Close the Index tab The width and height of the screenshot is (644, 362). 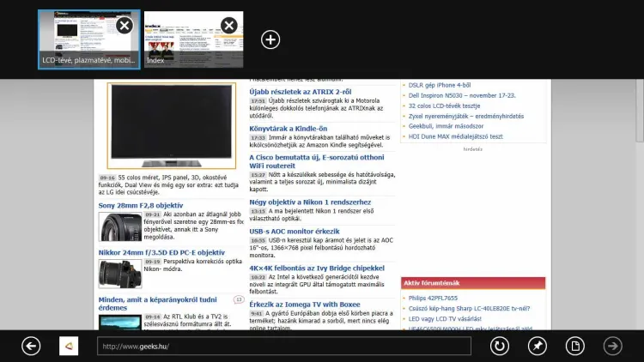click(229, 26)
